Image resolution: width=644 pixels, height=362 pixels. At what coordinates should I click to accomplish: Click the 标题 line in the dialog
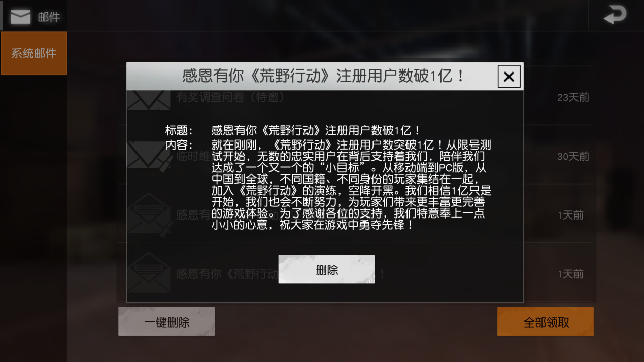(x=293, y=131)
